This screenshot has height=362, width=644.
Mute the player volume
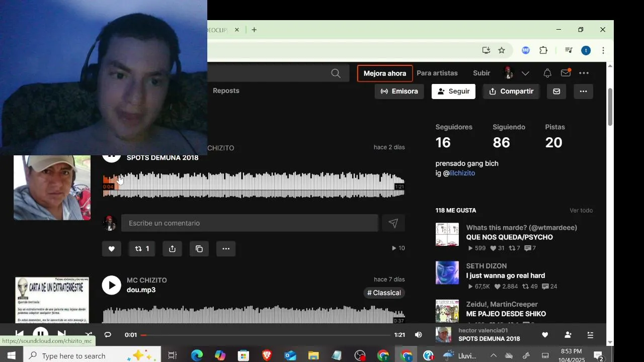tap(419, 335)
